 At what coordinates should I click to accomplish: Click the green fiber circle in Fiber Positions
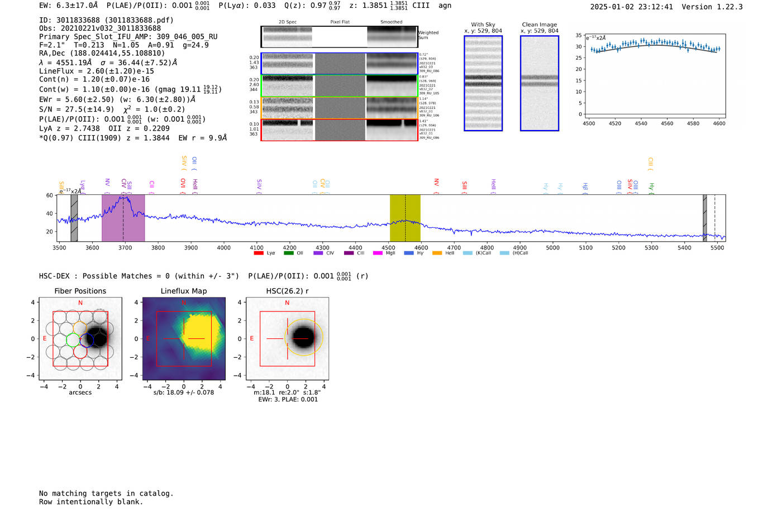click(x=73, y=339)
